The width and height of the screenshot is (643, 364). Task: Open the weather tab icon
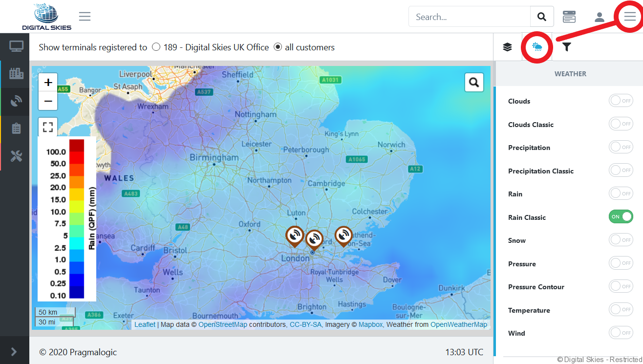(x=537, y=47)
